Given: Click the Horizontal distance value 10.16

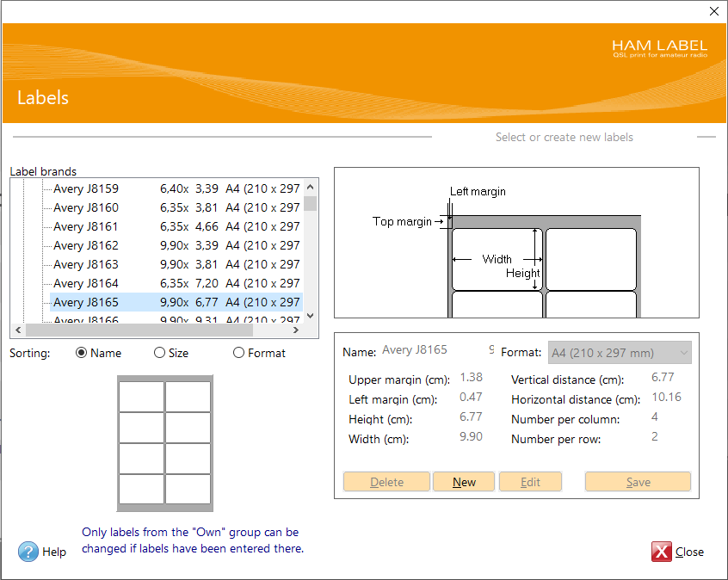Looking at the screenshot, I should pyautogui.click(x=666, y=397).
